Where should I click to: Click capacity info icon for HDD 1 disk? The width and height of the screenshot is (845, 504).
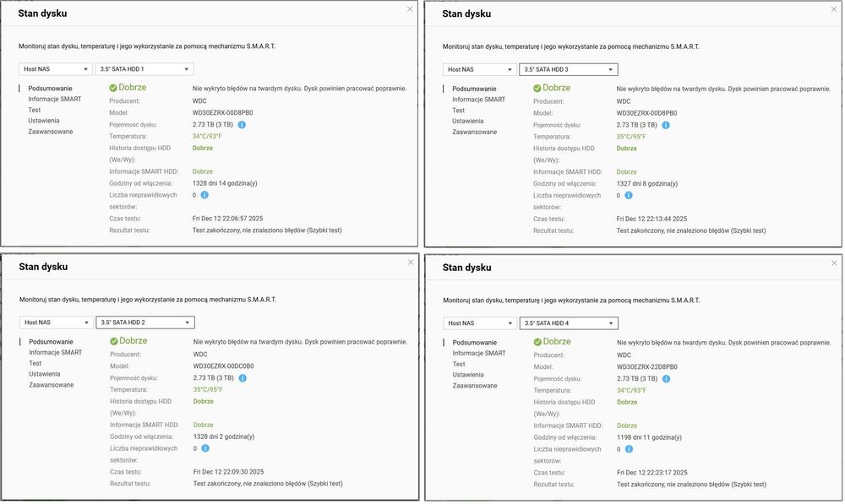242,124
